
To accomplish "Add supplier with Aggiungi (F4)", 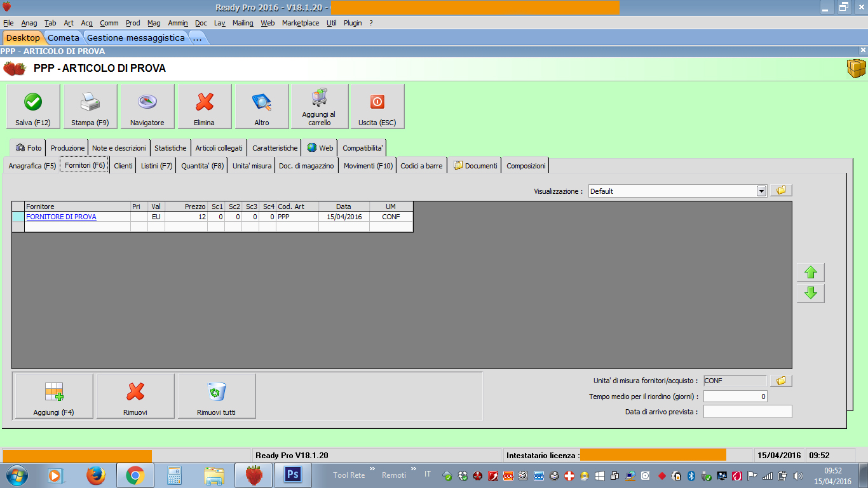I will (54, 396).
